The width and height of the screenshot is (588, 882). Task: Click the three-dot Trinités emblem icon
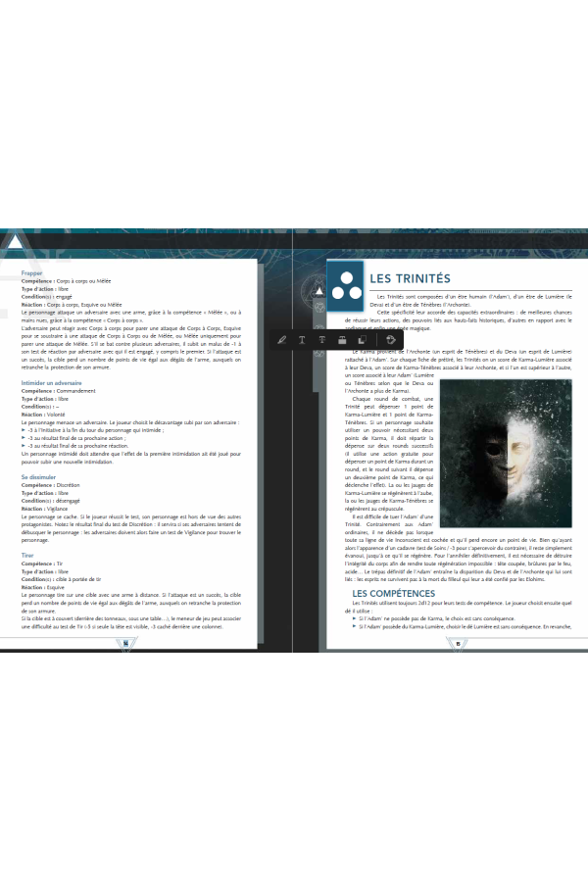point(344,283)
